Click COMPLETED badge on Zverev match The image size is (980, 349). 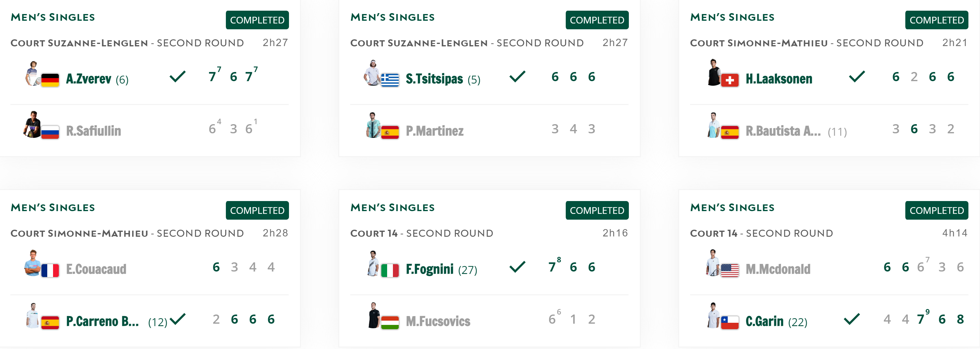pos(257,20)
